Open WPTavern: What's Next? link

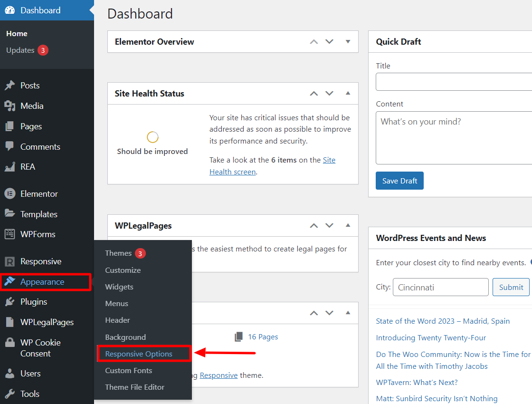[417, 382]
